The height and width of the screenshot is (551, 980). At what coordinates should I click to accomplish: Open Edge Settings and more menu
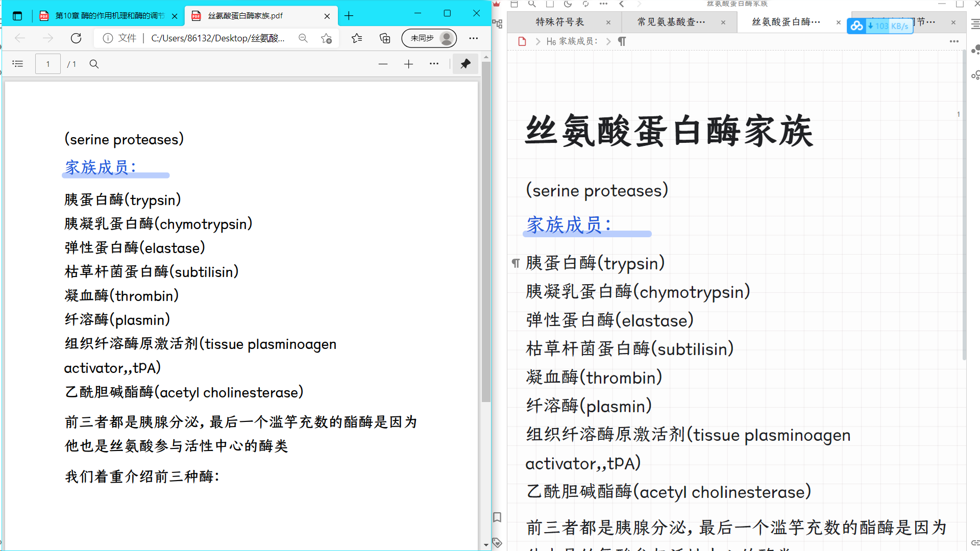click(x=473, y=38)
